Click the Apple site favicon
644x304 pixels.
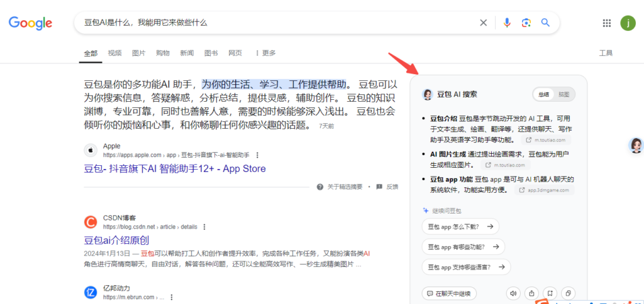91,150
